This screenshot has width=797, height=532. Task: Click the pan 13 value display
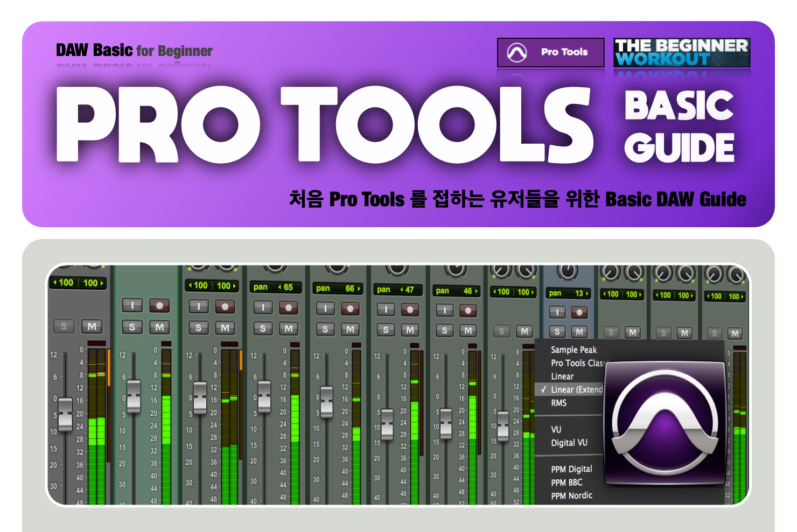tap(569, 293)
